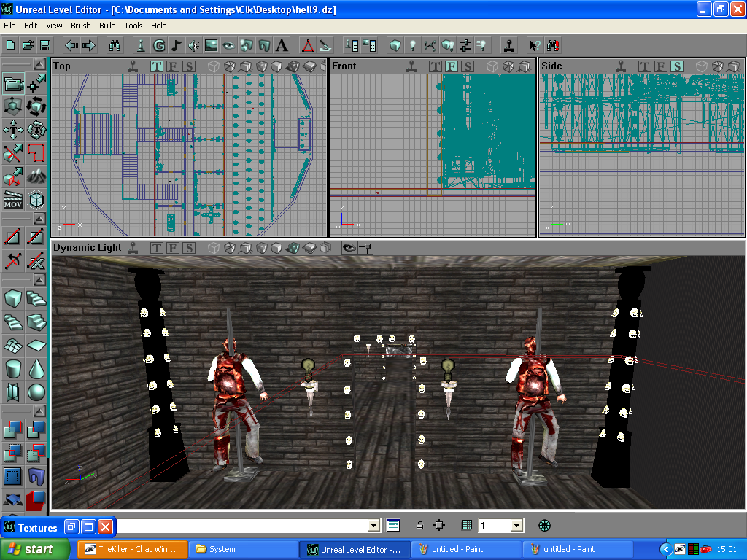The width and height of the screenshot is (747, 560).
Task: Open the grid size dropdown
Action: (516, 525)
